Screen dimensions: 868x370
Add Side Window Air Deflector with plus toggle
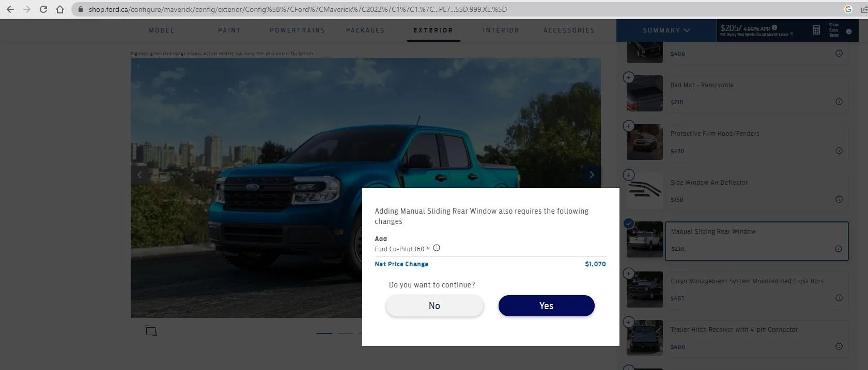pyautogui.click(x=628, y=174)
